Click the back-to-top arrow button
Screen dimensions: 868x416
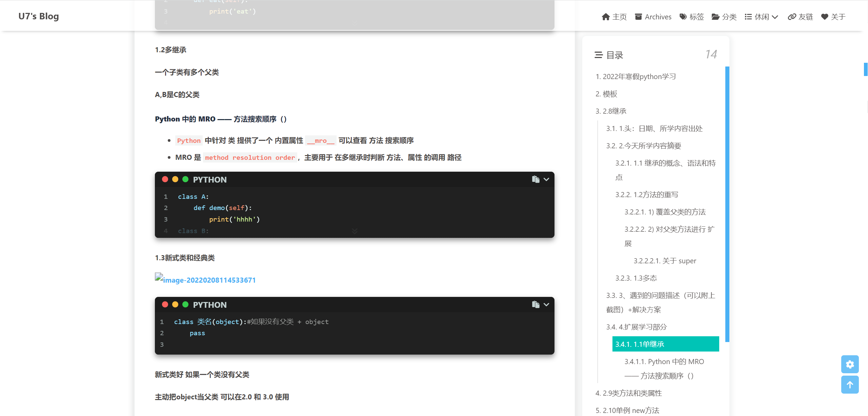click(849, 384)
